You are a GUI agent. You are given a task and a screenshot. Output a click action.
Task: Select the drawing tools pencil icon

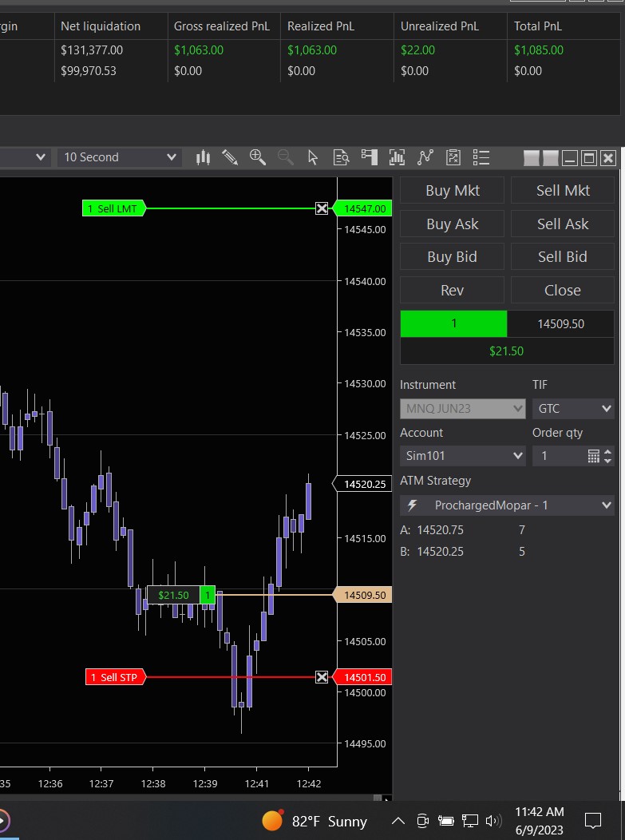click(230, 157)
